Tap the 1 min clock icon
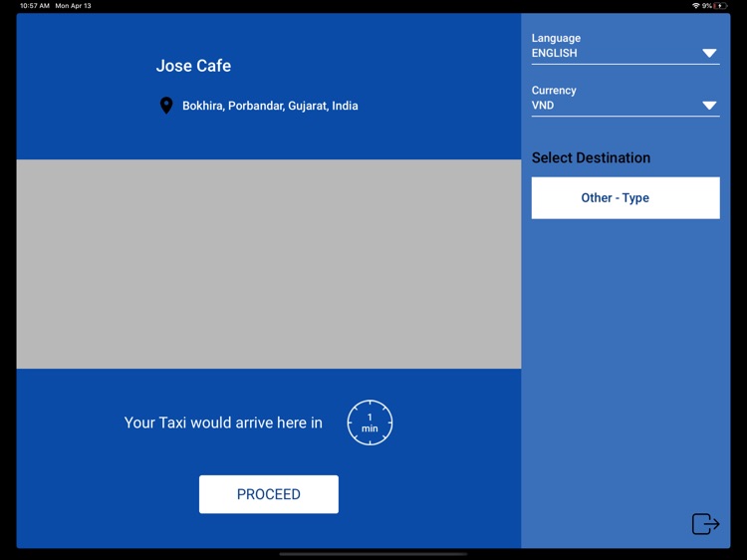 (x=370, y=422)
